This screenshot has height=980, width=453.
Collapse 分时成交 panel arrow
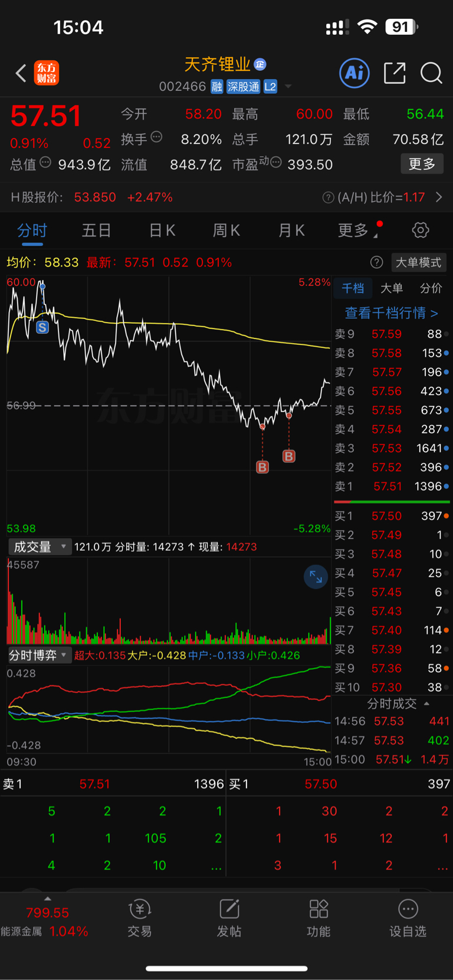[426, 703]
